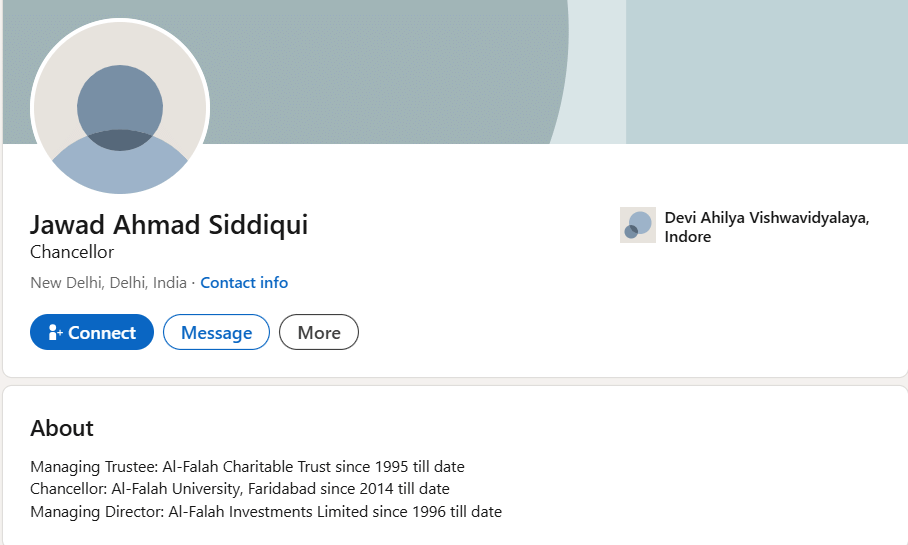Click the person-plus icon on Connect
Image resolution: width=908 pixels, height=545 pixels.
pyautogui.click(x=56, y=333)
